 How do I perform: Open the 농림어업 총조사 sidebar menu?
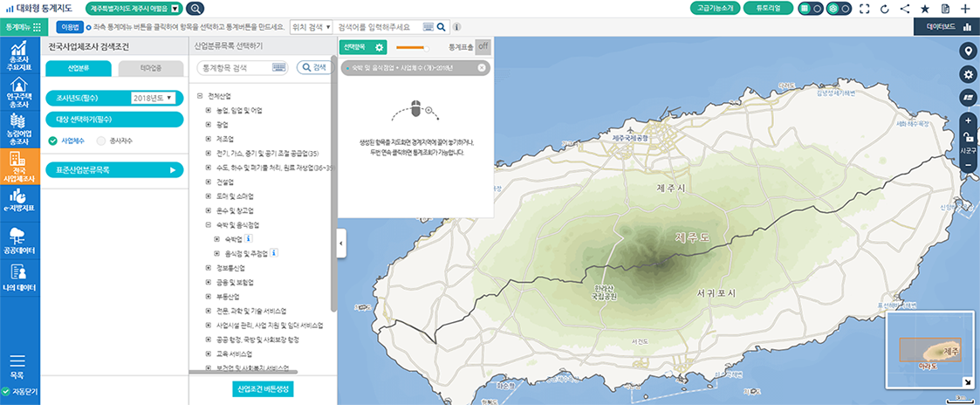20,129
